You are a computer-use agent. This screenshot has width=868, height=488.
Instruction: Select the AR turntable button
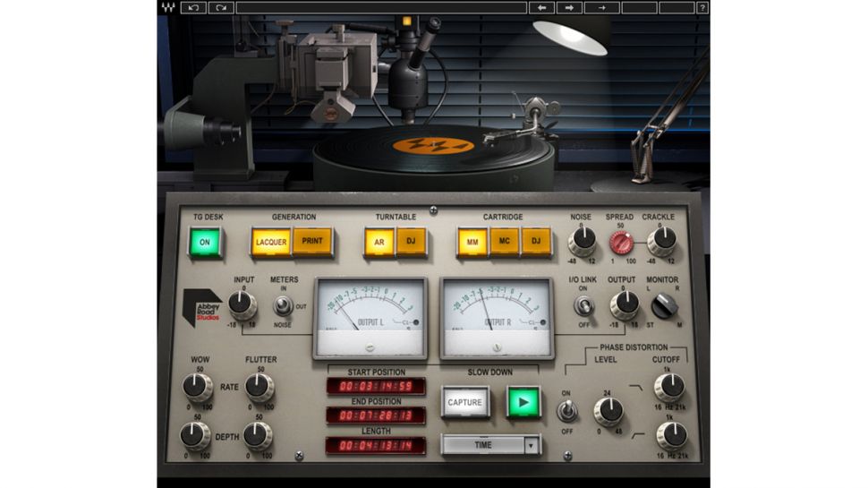tap(379, 242)
